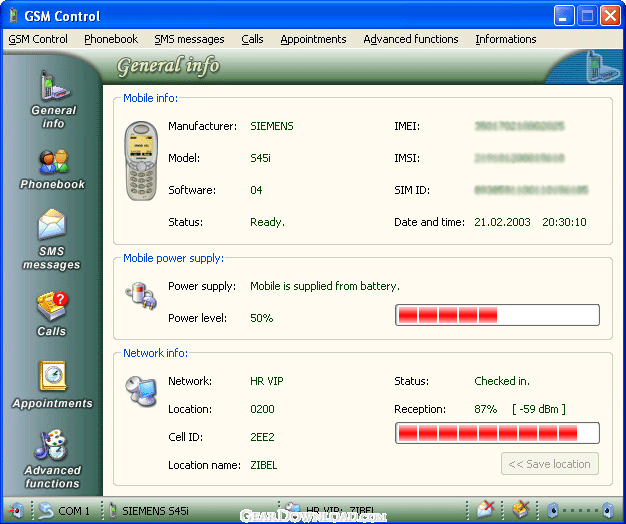Viewport: 626px width, 524px height.
Task: Open the Phonebook sidebar icon
Action: (53, 161)
